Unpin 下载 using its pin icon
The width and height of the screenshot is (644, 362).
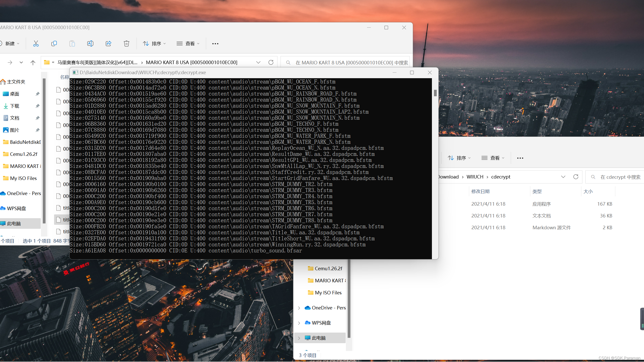37,106
